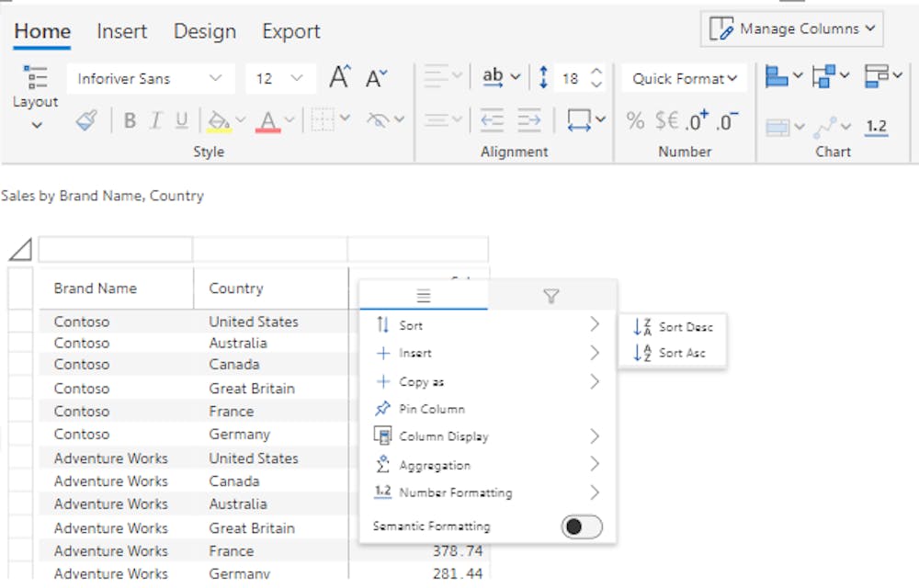Click the text wrap ab icon
This screenshot has height=588, width=919.
493,77
